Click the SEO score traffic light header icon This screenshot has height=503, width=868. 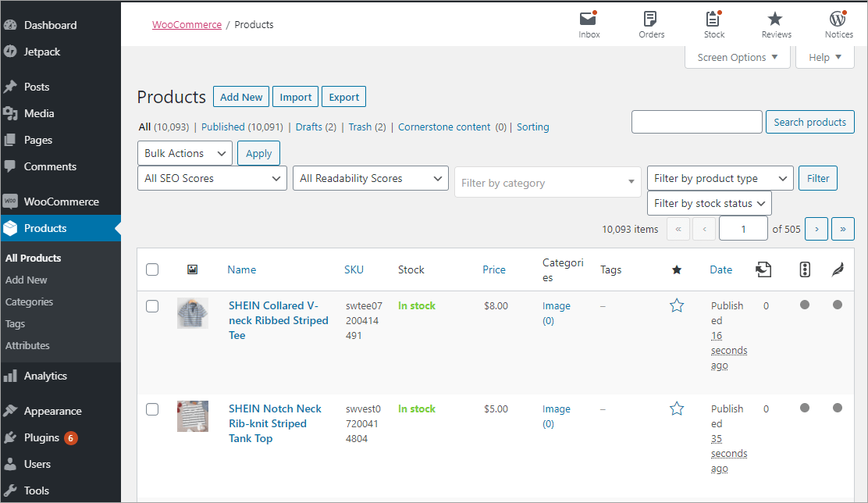805,269
